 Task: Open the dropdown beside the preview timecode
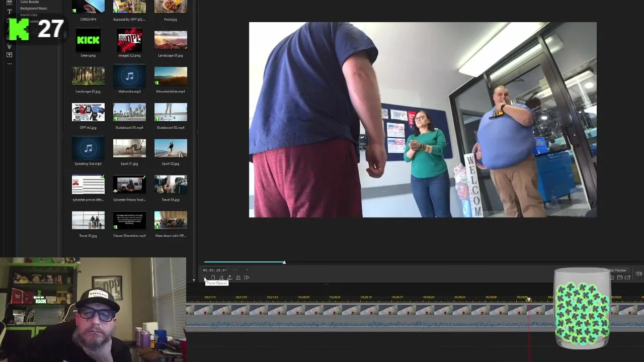(247, 270)
